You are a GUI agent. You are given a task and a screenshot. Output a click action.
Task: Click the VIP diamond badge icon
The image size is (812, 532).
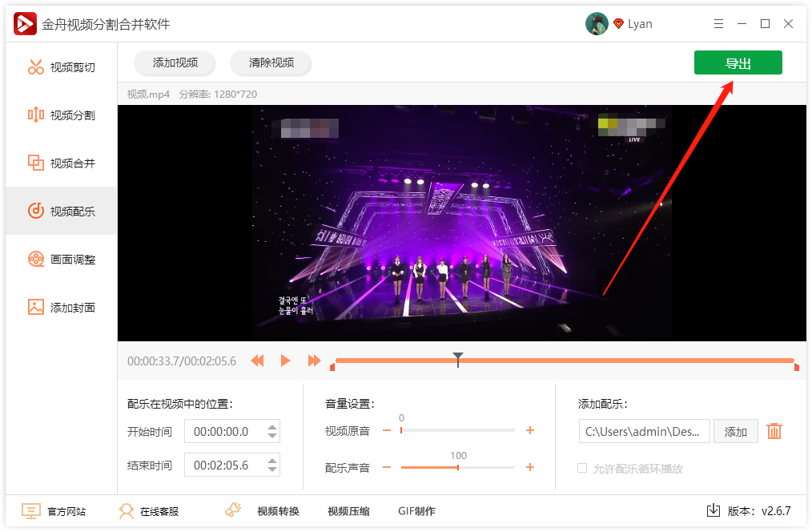618,24
